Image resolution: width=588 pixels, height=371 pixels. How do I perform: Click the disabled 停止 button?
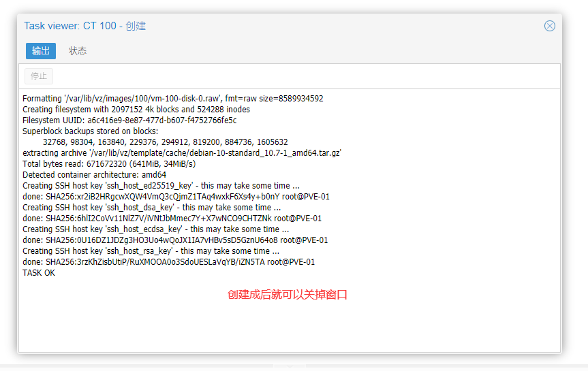coord(39,76)
